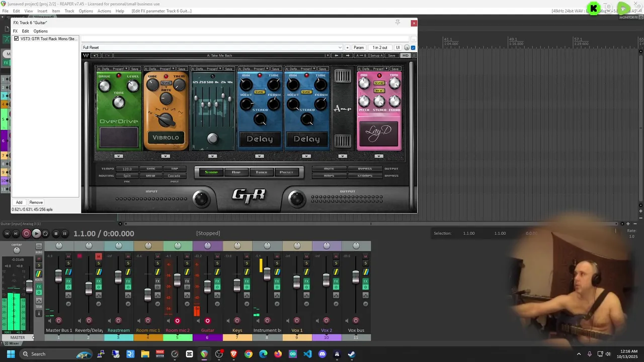Switch to the Amp tab in GTR
Image resolution: width=644 pixels, height=362 pixels.
tap(236, 172)
